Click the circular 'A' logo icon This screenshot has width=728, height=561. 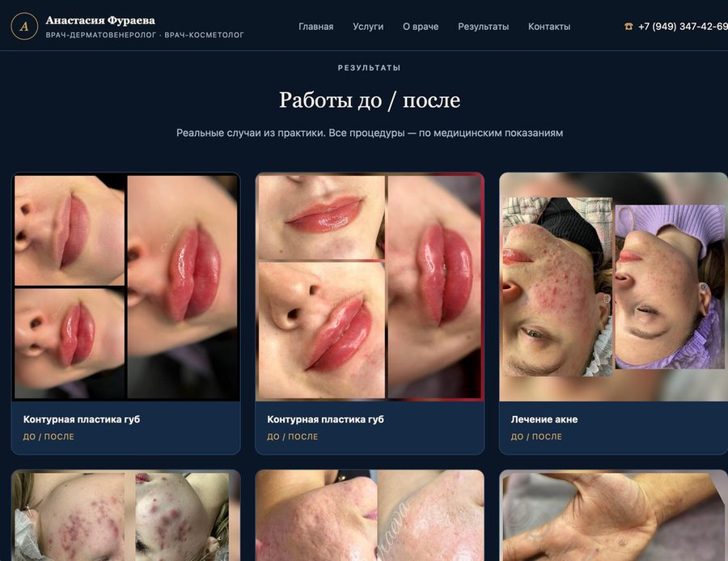24,26
